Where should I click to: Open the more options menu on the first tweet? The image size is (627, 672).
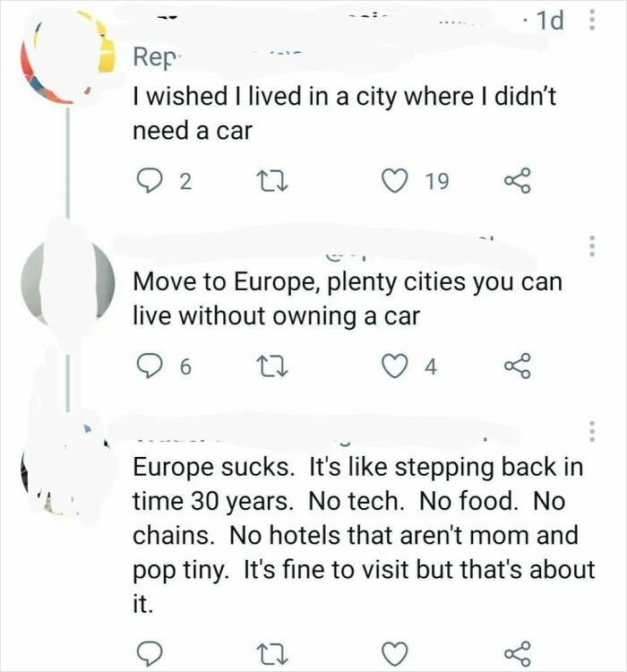pos(591,20)
